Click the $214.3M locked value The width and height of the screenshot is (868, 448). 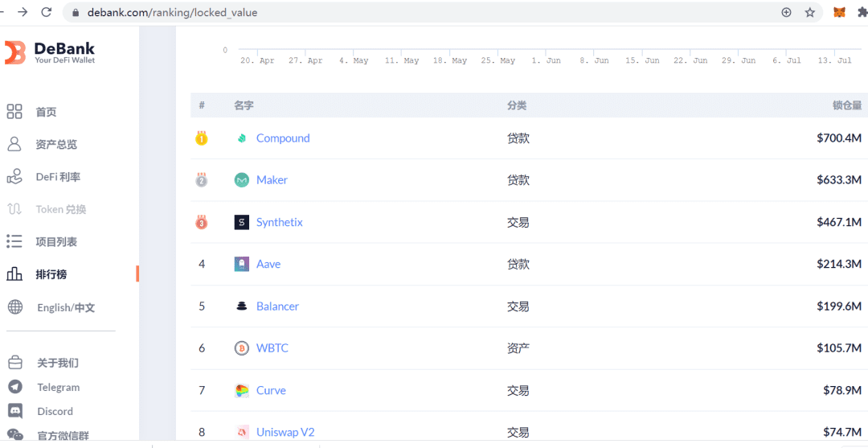(x=839, y=264)
